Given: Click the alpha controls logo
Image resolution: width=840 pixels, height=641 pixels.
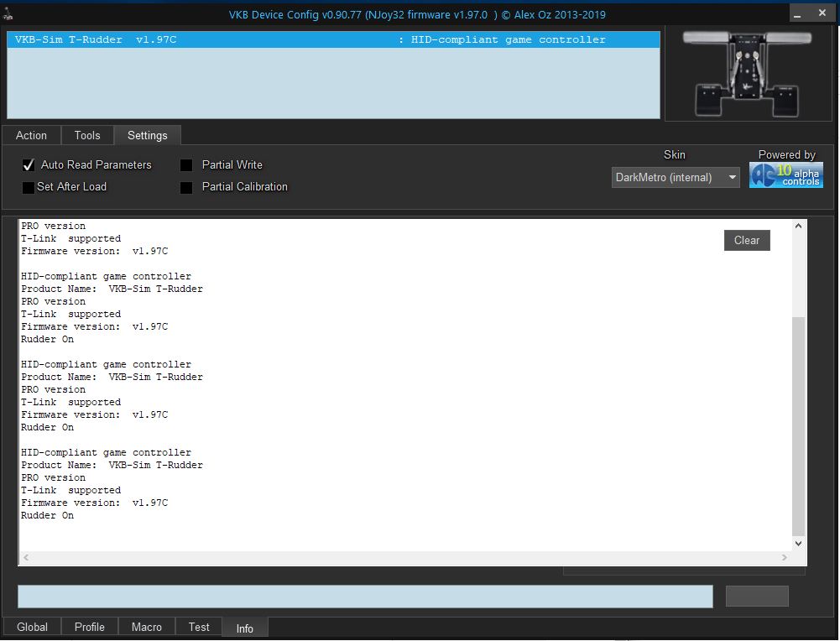Looking at the screenshot, I should coord(786,175).
